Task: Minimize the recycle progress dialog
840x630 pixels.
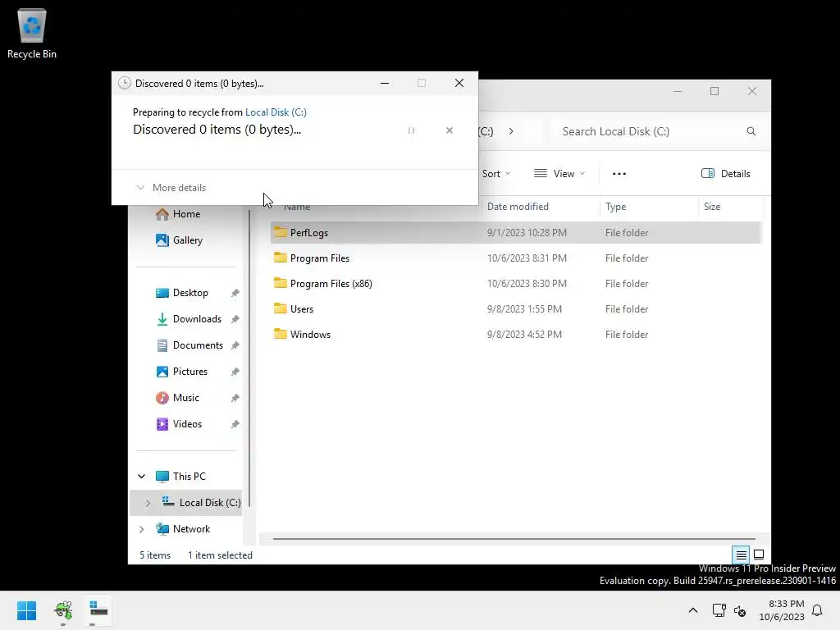Action: (x=385, y=83)
